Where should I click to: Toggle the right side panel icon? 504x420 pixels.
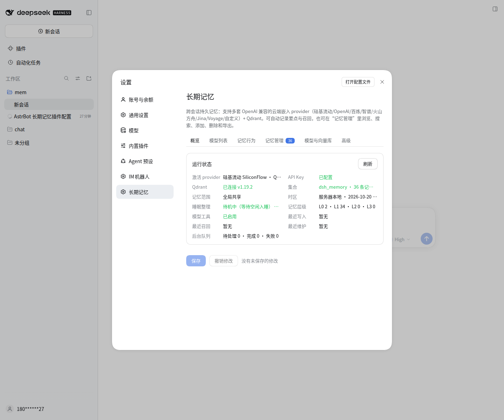click(x=495, y=9)
